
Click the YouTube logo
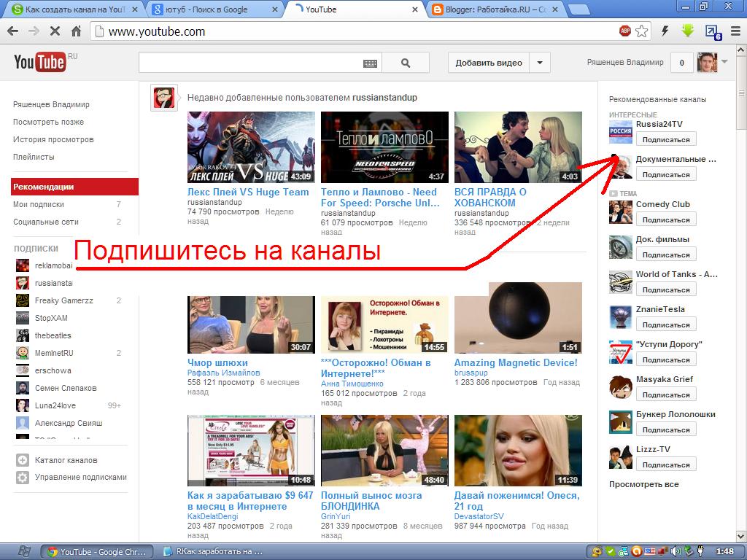[x=40, y=62]
